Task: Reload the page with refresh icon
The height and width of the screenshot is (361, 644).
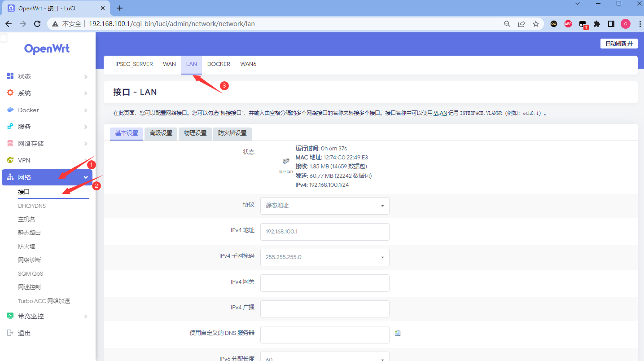Action: pos(38,24)
